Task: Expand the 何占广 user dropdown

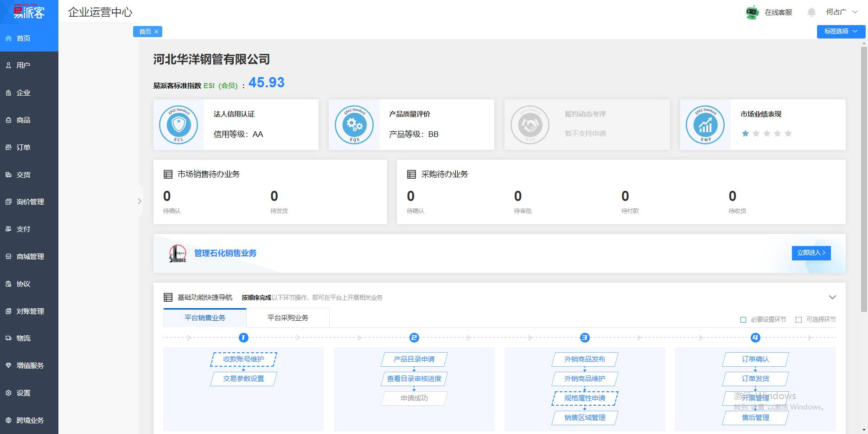Action: 842,12
